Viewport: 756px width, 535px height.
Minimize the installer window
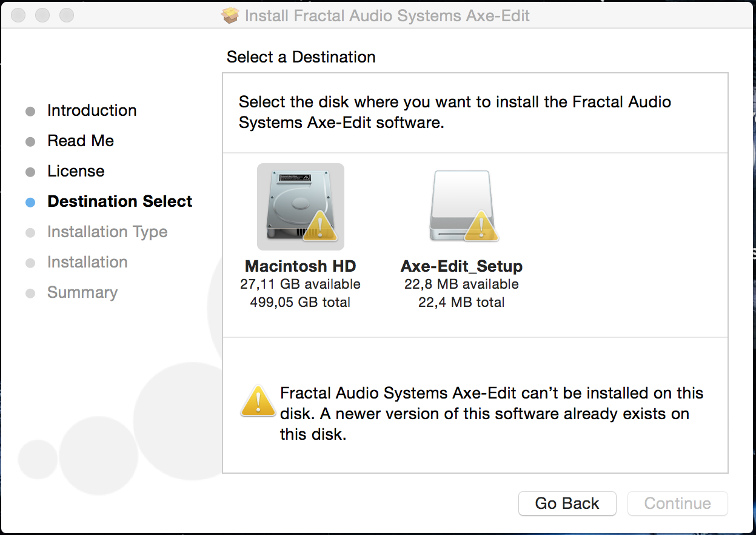(42, 15)
